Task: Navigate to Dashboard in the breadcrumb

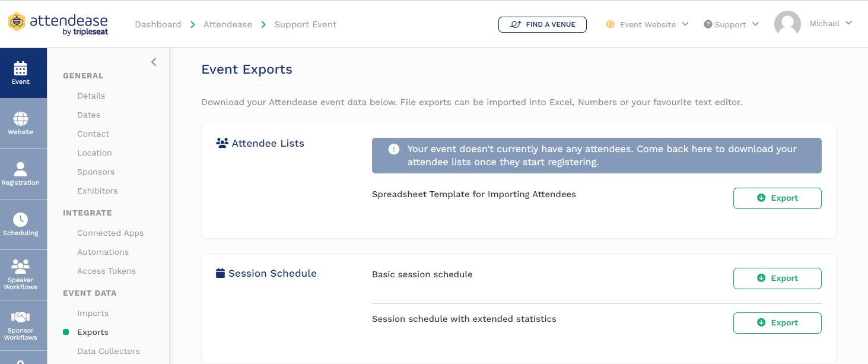Action: coord(158,24)
